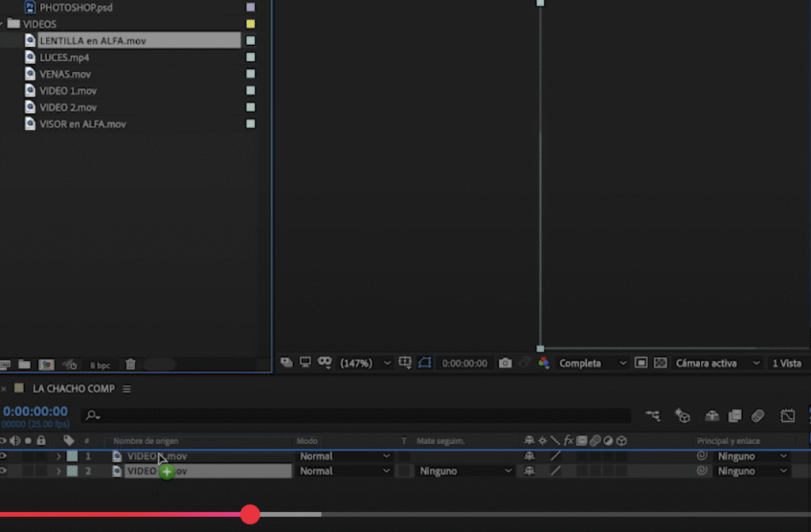Viewport: 811px width, 532px height.
Task: Select VENAS.mov in the project list
Action: click(65, 74)
